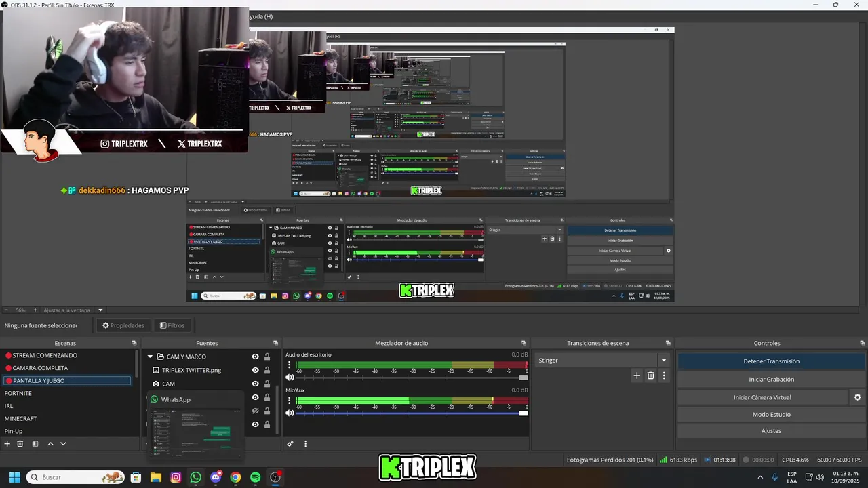Undock the Escenas panel

click(134, 343)
